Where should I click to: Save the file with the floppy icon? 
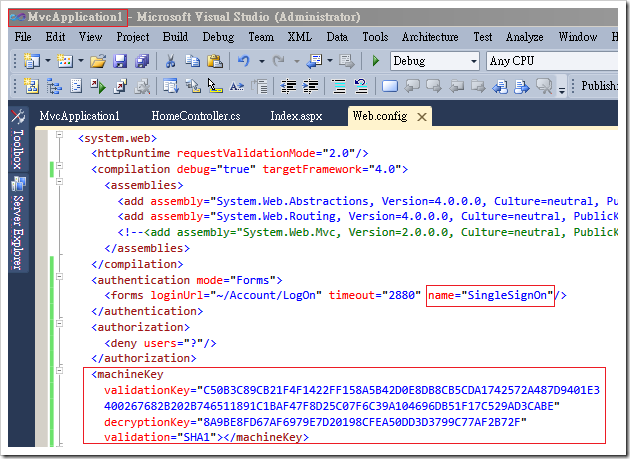coord(120,61)
